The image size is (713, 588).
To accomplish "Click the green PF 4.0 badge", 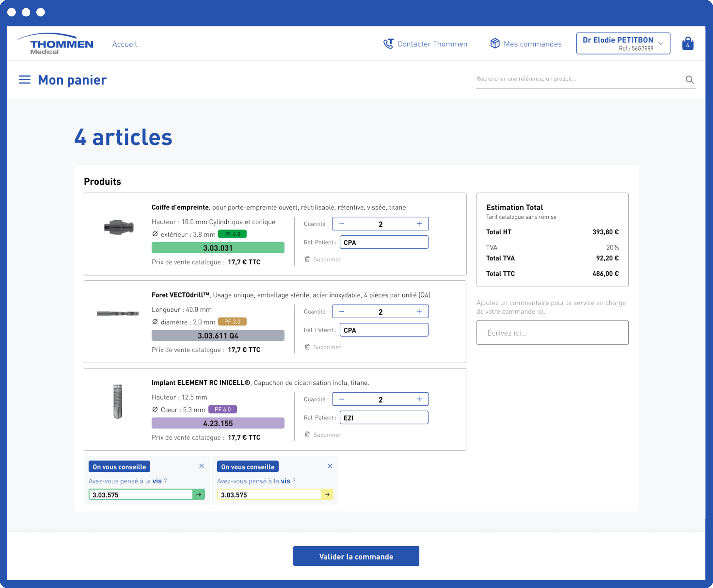I will pyautogui.click(x=232, y=234).
